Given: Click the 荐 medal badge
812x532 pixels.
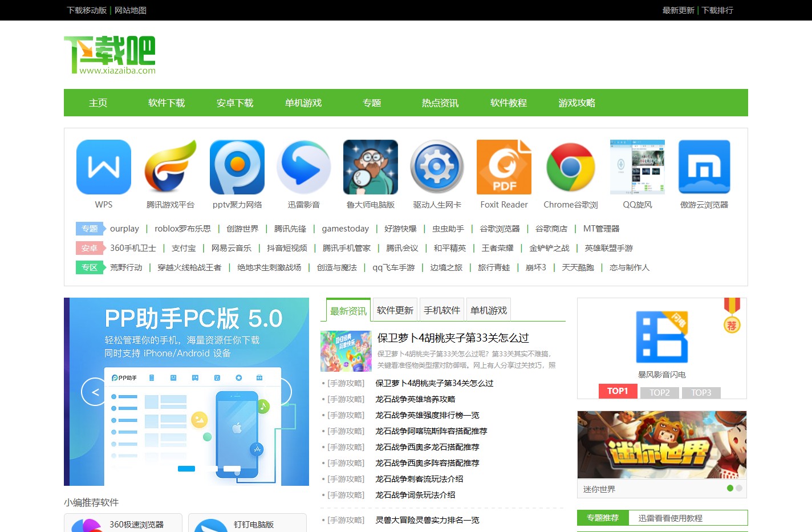Looking at the screenshot, I should click(732, 315).
